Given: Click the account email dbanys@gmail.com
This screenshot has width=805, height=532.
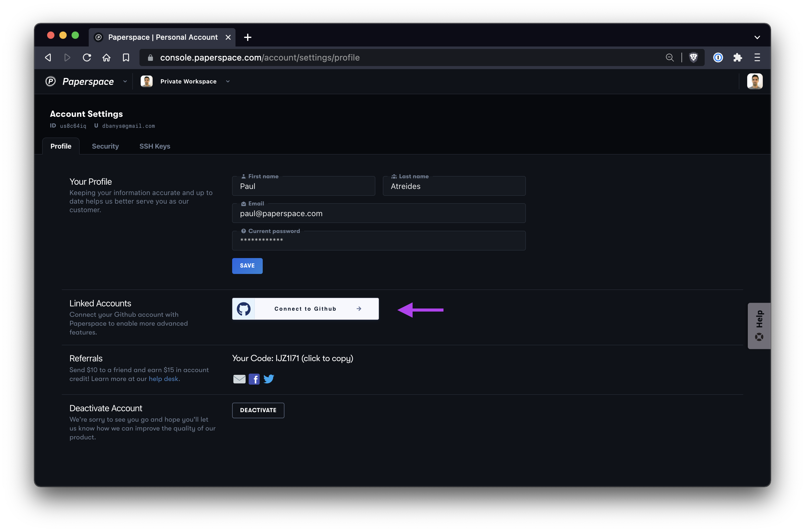Looking at the screenshot, I should click(x=128, y=126).
